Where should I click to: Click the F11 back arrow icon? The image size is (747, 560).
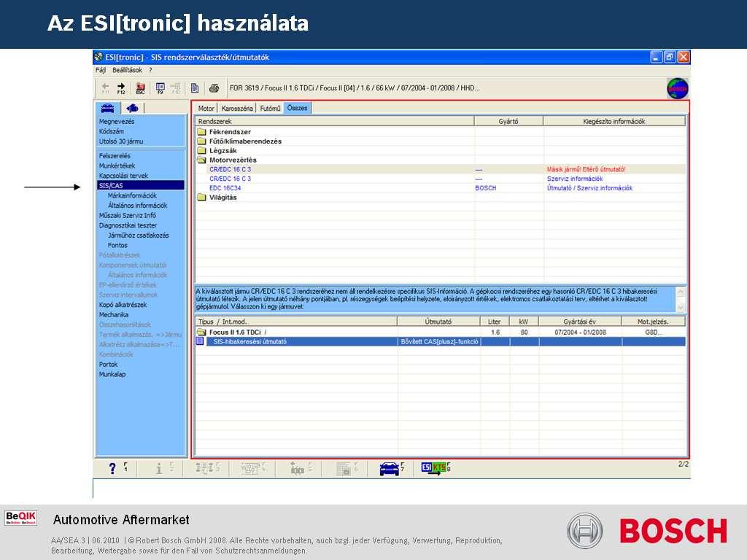105,88
